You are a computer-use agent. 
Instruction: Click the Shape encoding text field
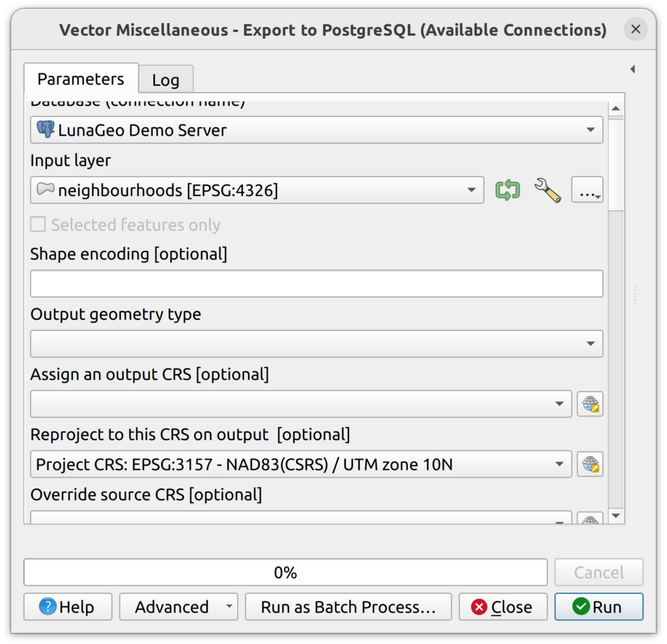(x=317, y=284)
